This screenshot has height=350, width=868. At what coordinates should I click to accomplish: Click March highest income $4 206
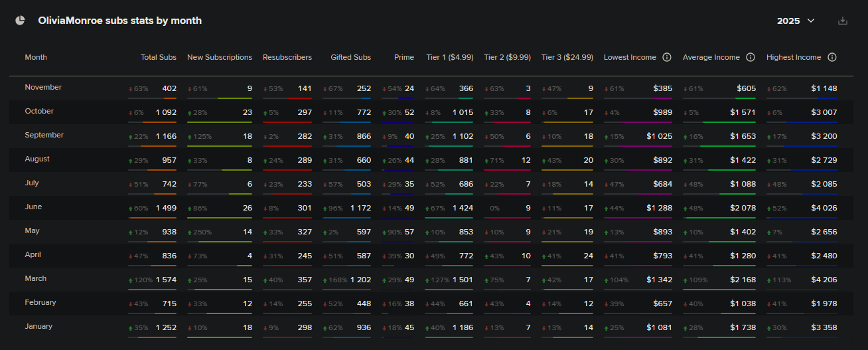(824, 280)
